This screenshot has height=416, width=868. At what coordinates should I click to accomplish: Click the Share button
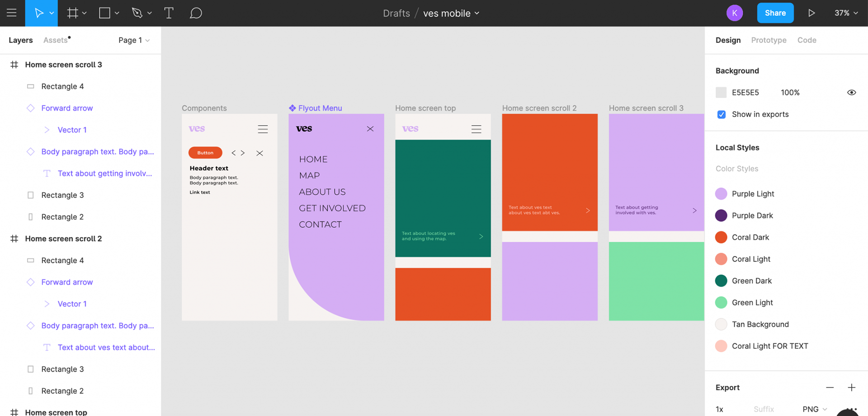coord(775,13)
